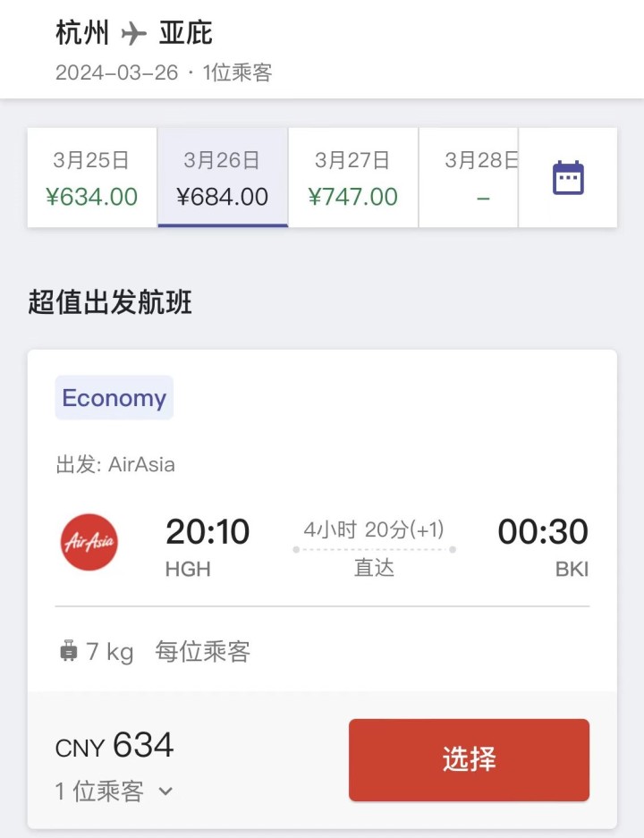The width and height of the screenshot is (644, 838).
Task: Click the 2024-03-26 travel date text
Action: click(x=116, y=72)
